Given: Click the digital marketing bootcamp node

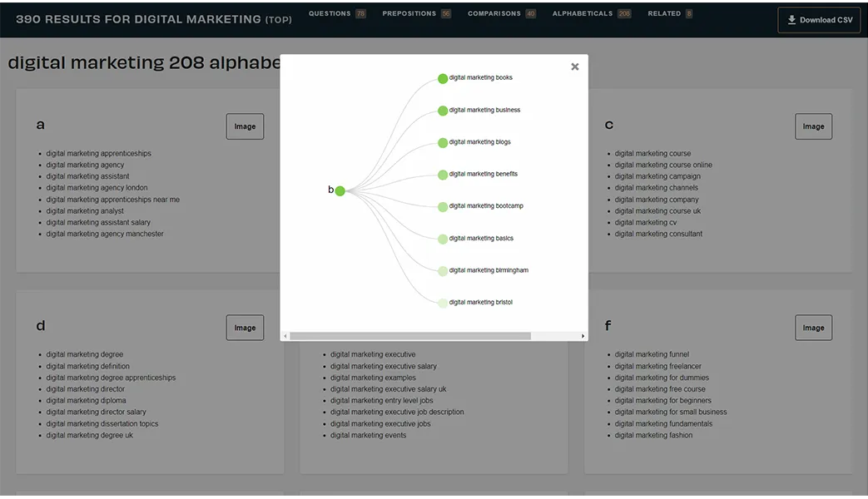Looking at the screenshot, I should click(x=443, y=206).
